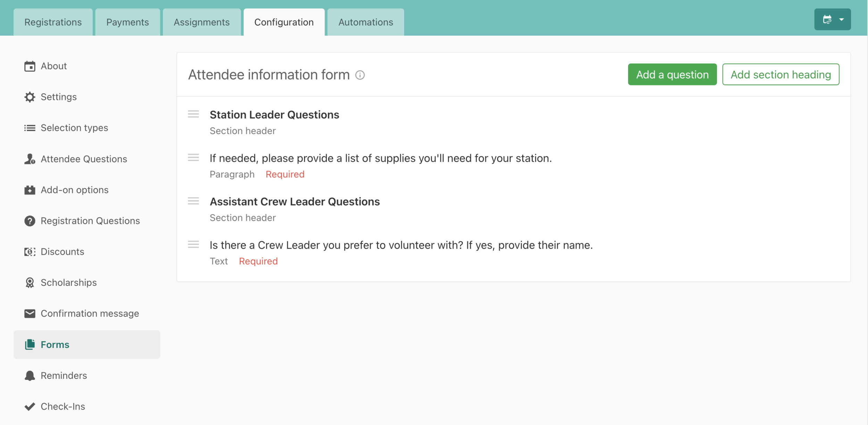
Task: Click the Registration Questions help icon
Action: pos(30,221)
